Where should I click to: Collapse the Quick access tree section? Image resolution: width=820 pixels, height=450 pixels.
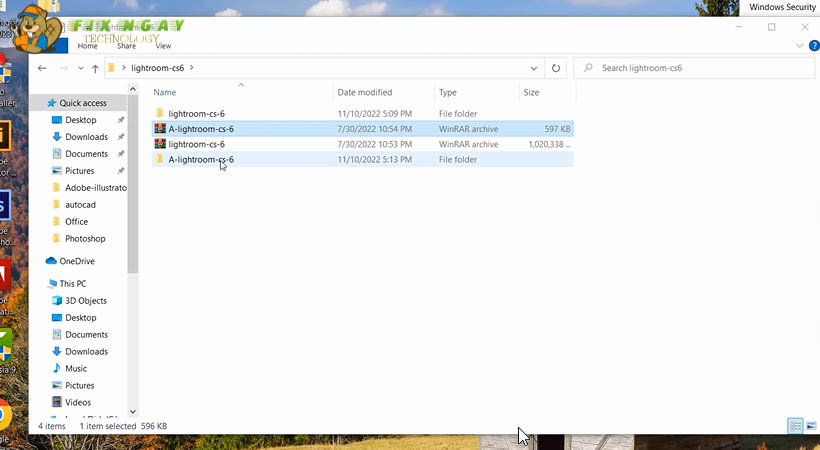pos(36,103)
